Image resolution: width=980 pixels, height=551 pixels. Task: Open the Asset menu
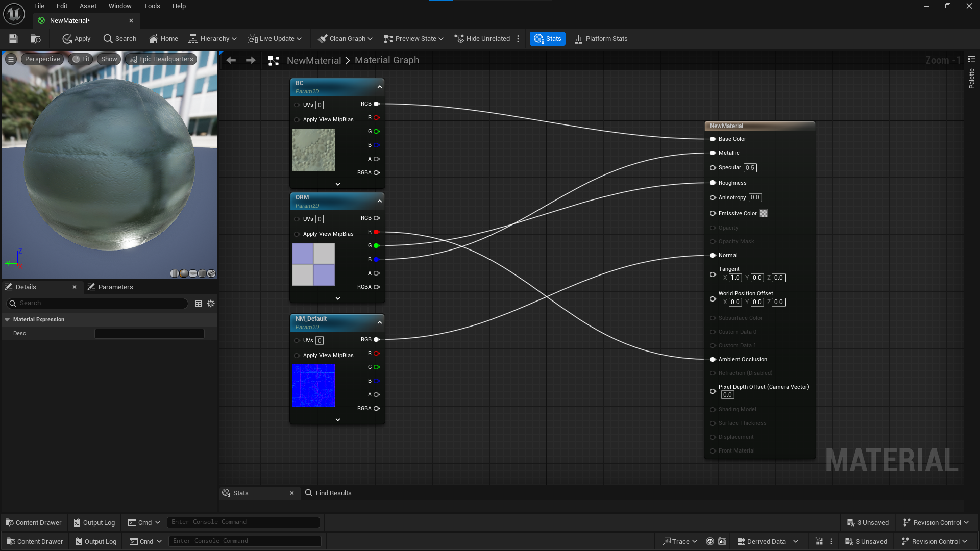pyautogui.click(x=88, y=6)
